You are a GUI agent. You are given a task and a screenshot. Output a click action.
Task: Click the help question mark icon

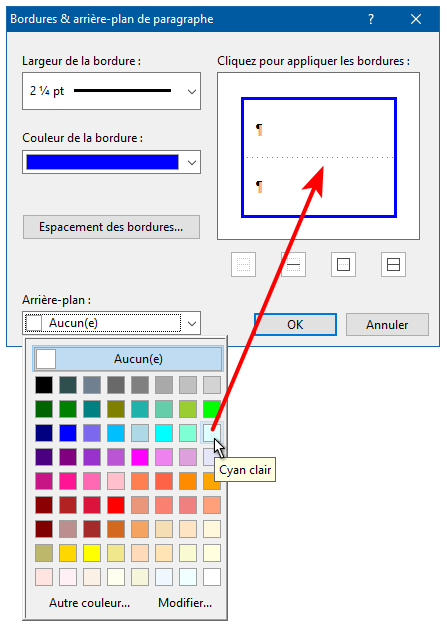(x=371, y=19)
